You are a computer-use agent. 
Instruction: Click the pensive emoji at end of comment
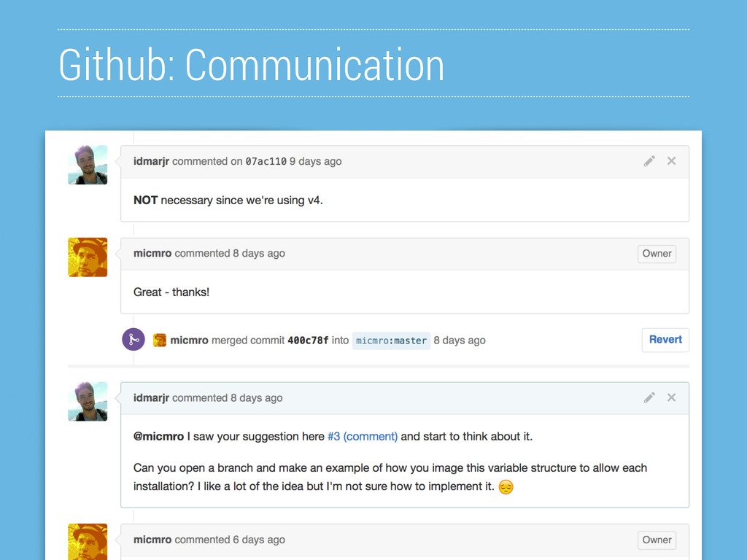pos(506,486)
